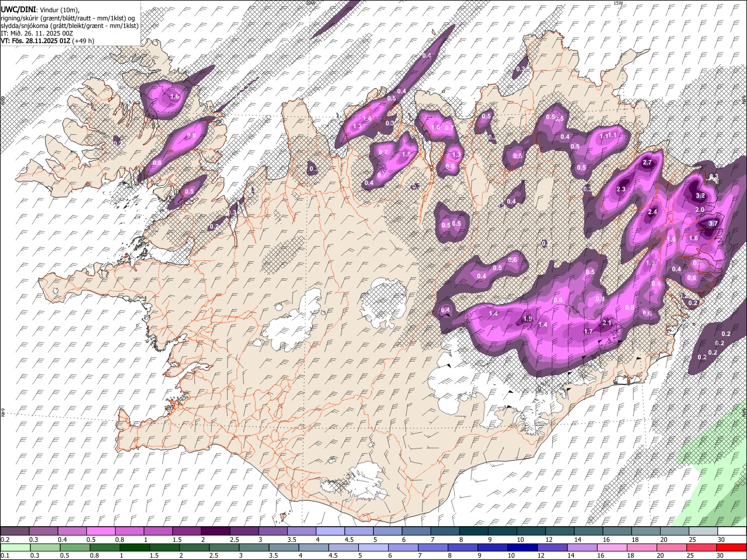The height and width of the screenshot is (560, 747).
Task: Click the lavender 14 rain swatch
Action: pyautogui.click(x=582, y=547)
